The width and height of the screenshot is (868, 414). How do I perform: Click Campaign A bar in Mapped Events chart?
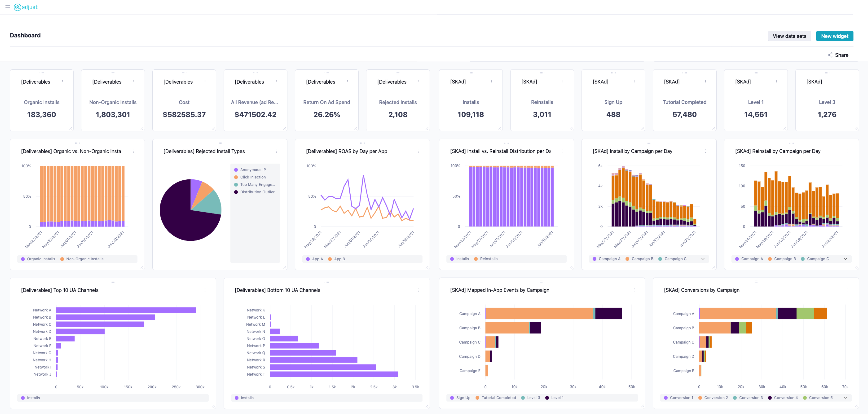(x=554, y=313)
